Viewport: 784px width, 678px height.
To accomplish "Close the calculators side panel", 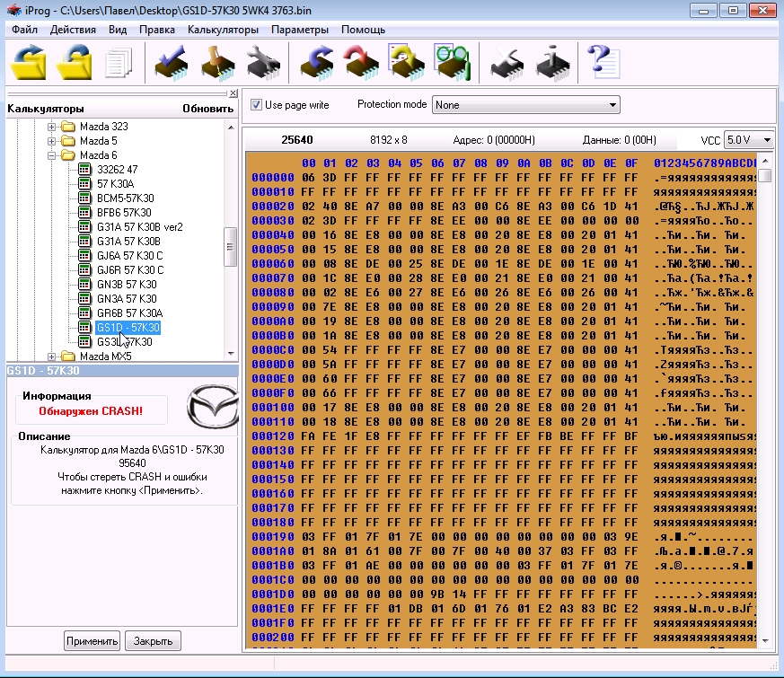I will coord(233,93).
